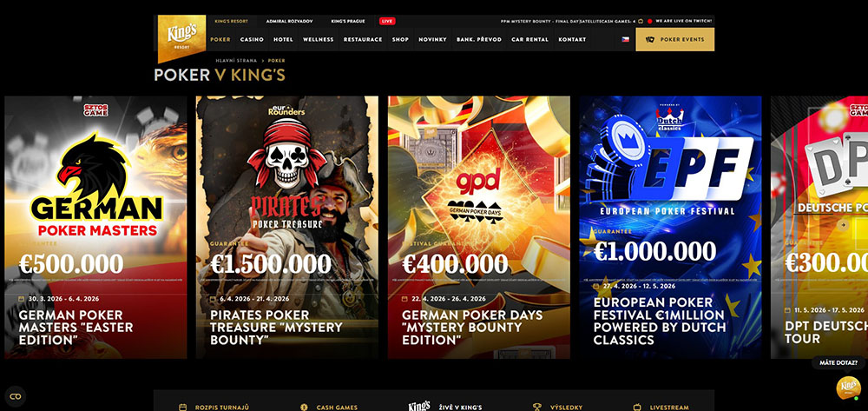
Task: Click the coin icon beside Cash Games
Action: (x=303, y=408)
